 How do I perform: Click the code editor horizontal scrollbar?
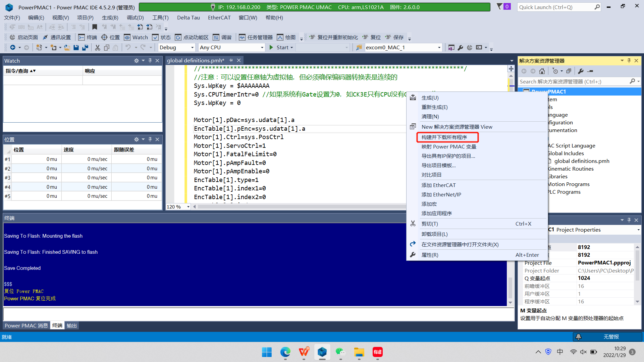302,207
